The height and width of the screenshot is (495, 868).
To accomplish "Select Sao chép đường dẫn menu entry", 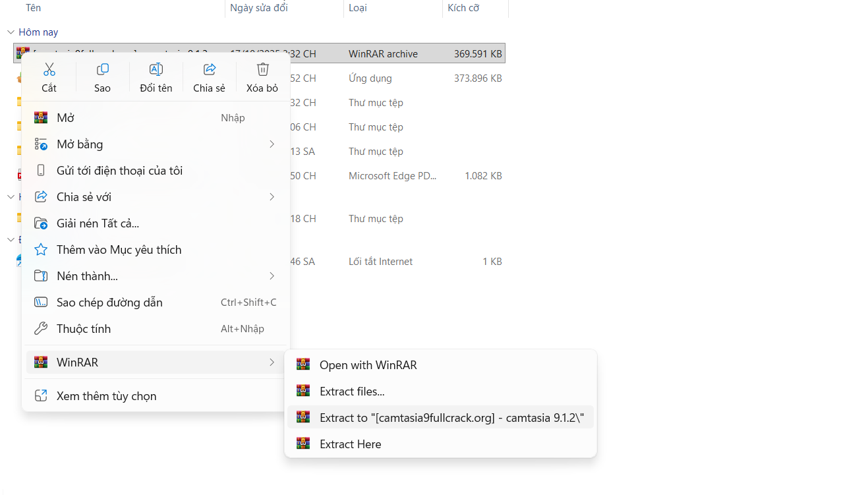I will click(109, 303).
